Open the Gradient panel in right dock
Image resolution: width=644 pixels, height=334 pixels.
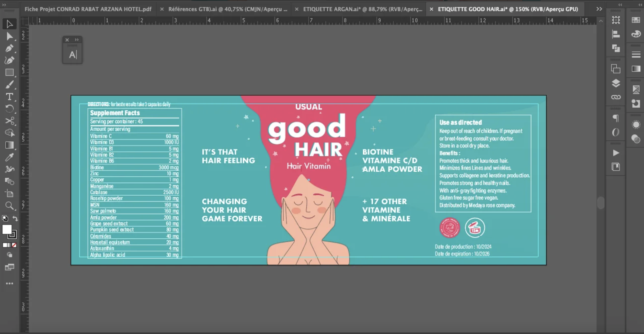click(636, 69)
